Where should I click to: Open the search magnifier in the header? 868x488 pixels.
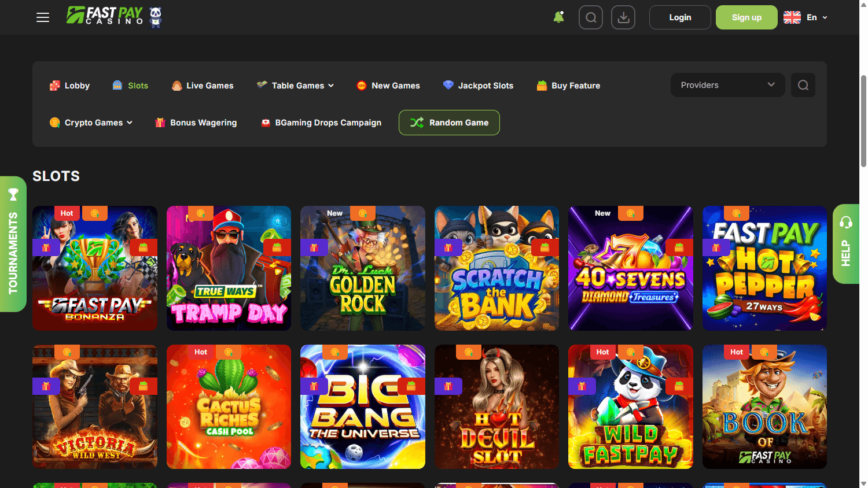click(590, 17)
